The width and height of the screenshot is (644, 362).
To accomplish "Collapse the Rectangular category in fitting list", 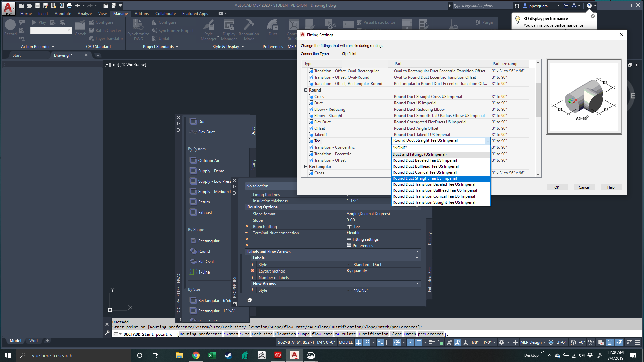I will [x=306, y=166].
